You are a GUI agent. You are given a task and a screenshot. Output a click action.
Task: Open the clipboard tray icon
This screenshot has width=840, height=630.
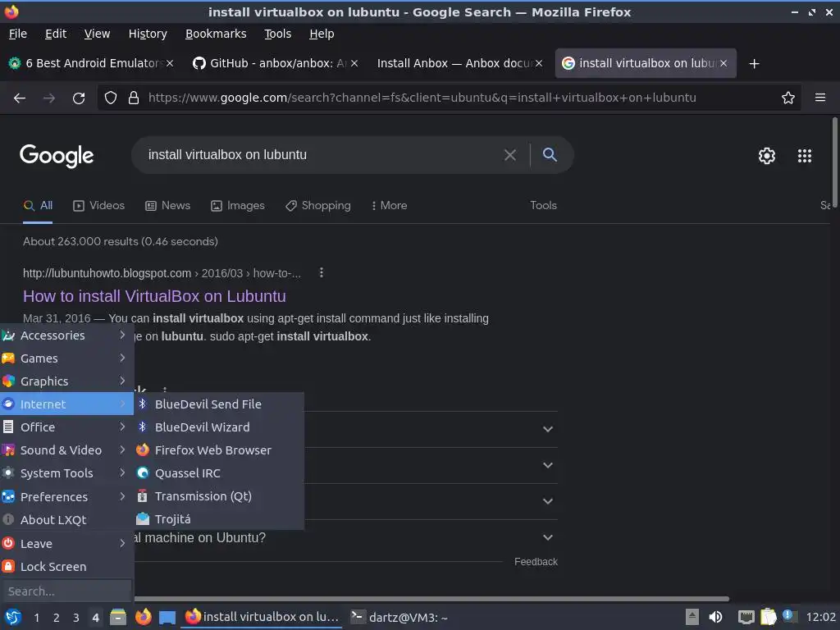point(768,617)
